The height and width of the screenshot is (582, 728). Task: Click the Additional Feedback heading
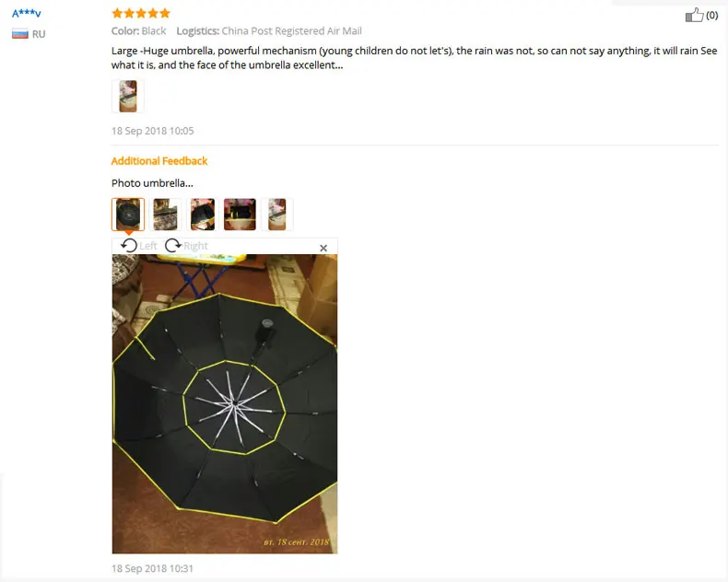[x=159, y=161]
